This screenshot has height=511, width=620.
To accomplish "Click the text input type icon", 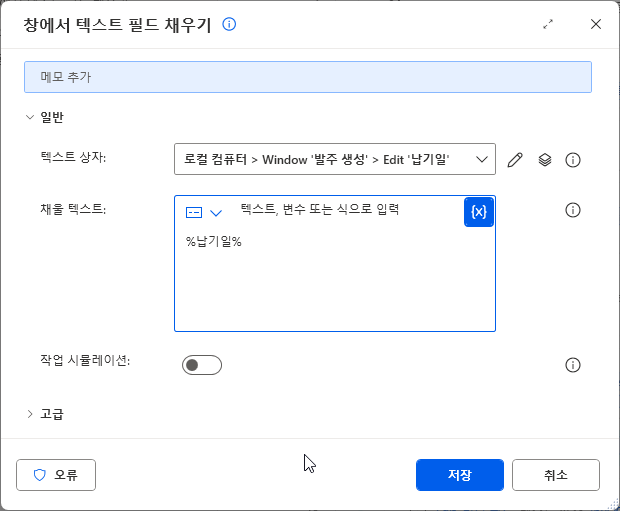I will click(x=194, y=213).
